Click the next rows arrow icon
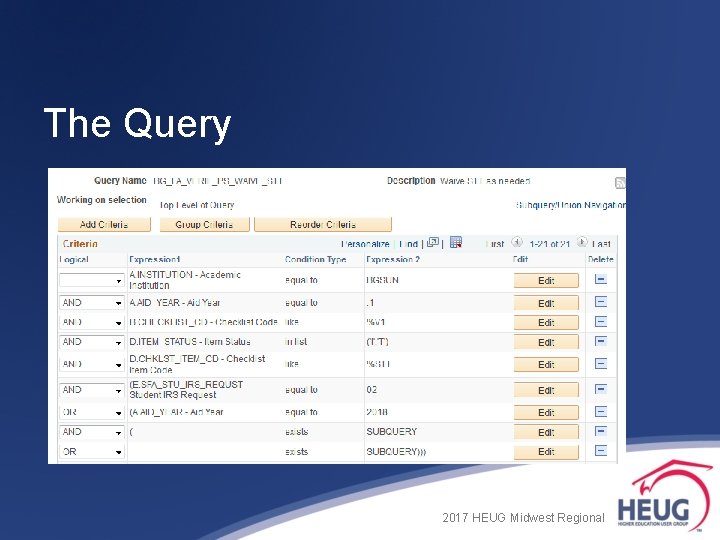The width and height of the screenshot is (720, 540). click(582, 242)
